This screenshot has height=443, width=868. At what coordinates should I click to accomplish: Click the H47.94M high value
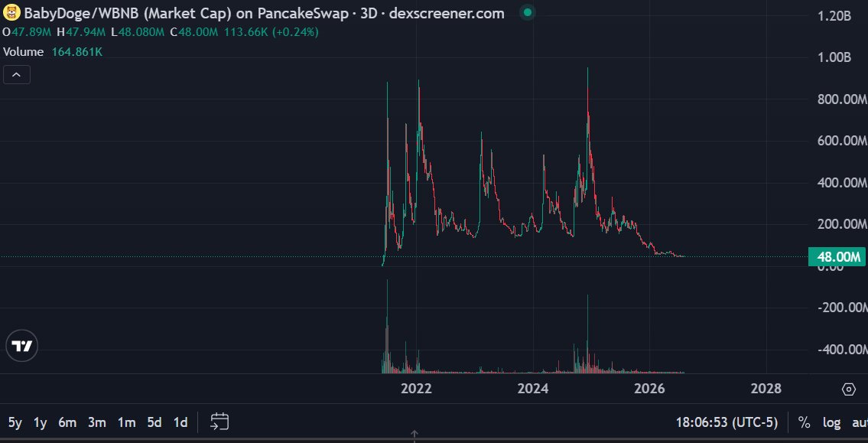pyautogui.click(x=81, y=32)
